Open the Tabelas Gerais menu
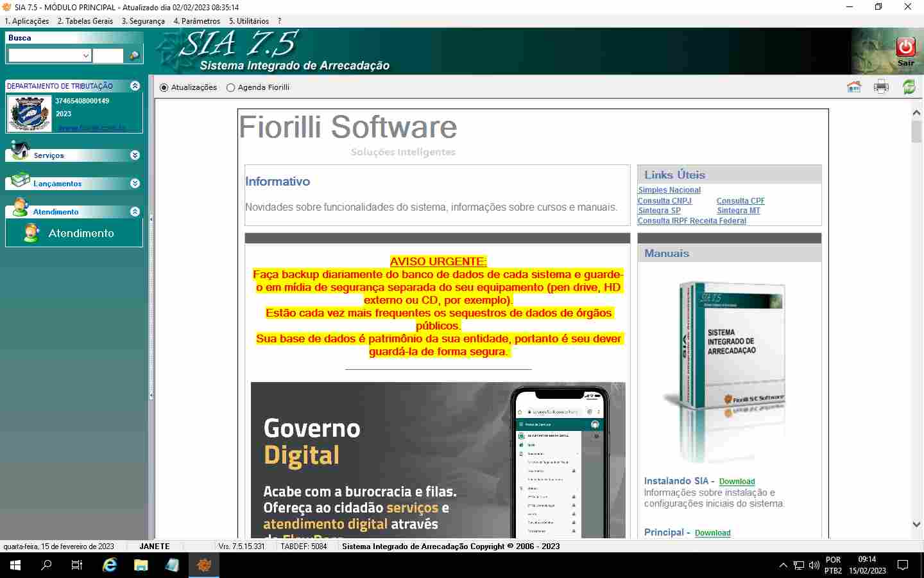Screen dimensions: 924x578 click(x=85, y=21)
